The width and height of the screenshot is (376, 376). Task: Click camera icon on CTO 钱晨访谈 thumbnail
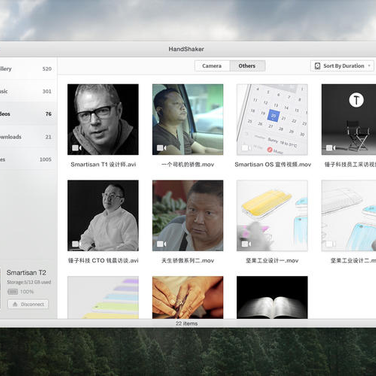point(77,244)
